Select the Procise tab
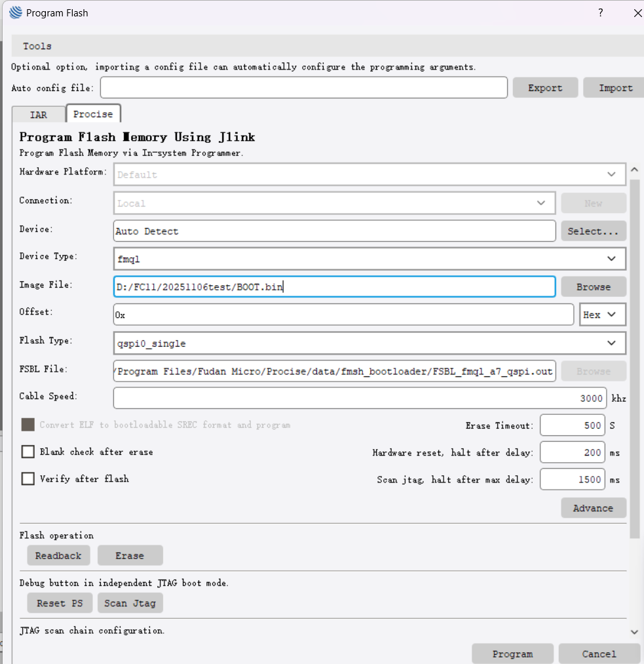Viewport: 644px width, 664px height. [93, 114]
